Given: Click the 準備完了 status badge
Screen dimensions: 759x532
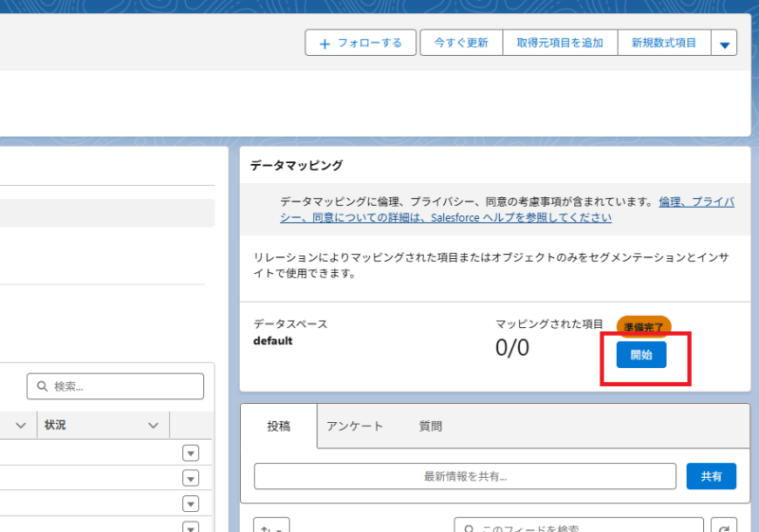Looking at the screenshot, I should coord(644,326).
